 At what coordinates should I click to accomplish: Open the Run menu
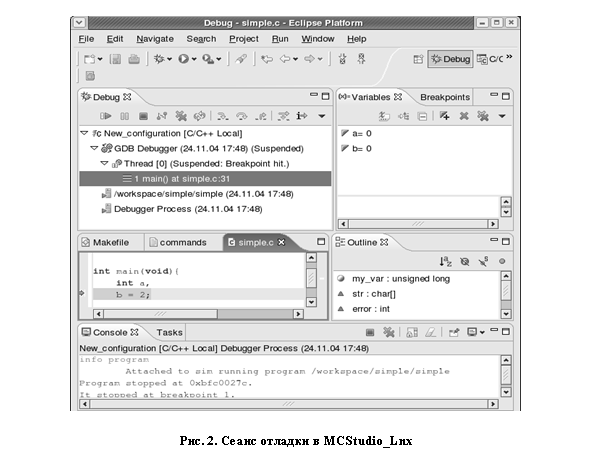pyautogui.click(x=280, y=39)
